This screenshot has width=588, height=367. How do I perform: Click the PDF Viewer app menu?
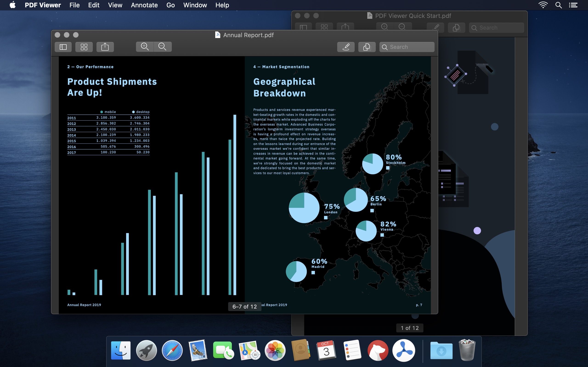(43, 5)
